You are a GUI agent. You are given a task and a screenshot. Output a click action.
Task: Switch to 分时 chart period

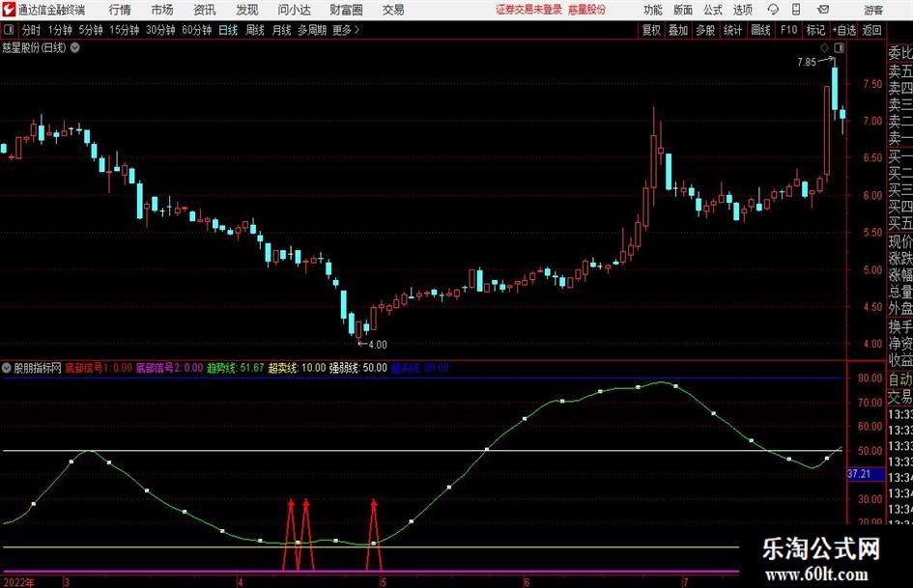coord(32,30)
